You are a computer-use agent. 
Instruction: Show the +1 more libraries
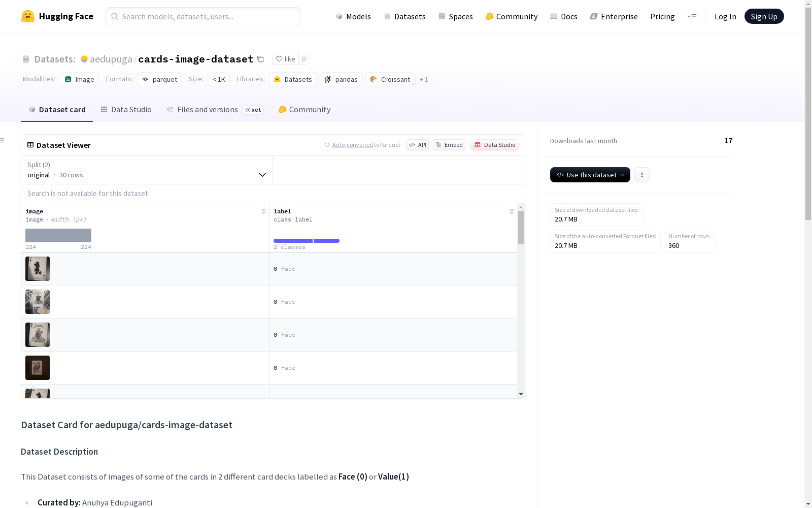click(x=424, y=79)
